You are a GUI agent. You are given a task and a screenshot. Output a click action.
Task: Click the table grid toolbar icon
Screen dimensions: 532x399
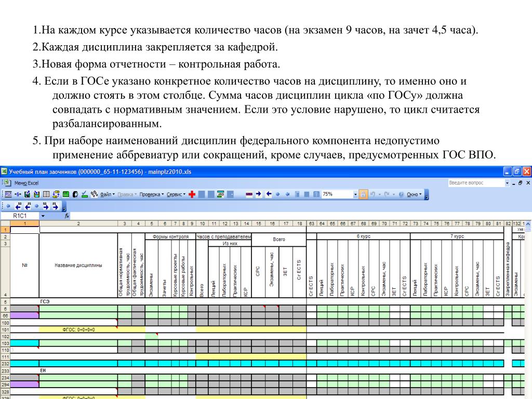(x=46, y=194)
